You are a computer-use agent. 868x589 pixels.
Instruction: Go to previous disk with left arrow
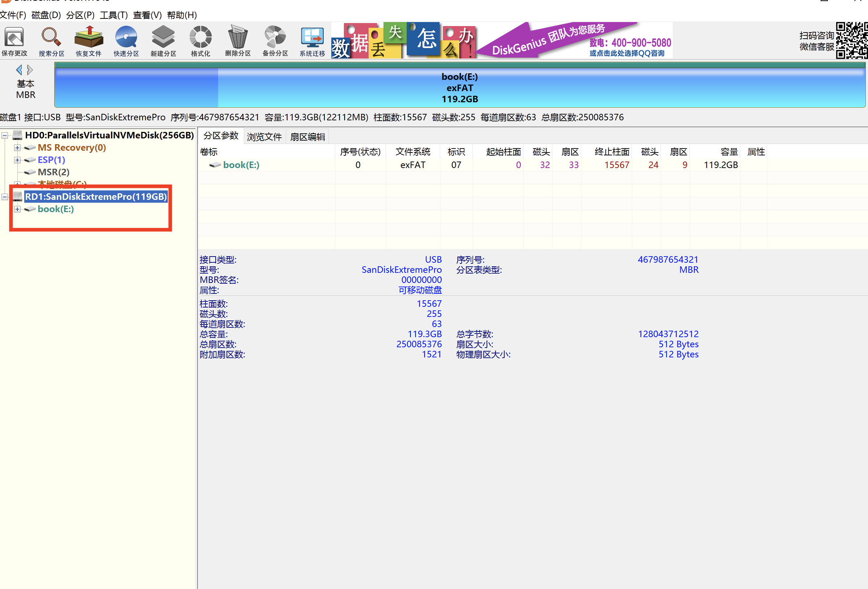point(19,70)
